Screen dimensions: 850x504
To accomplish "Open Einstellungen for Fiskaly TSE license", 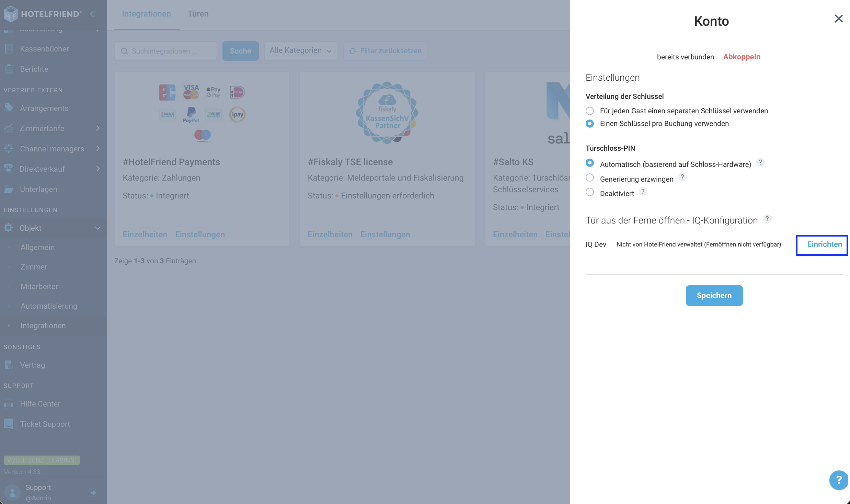I will click(x=385, y=234).
